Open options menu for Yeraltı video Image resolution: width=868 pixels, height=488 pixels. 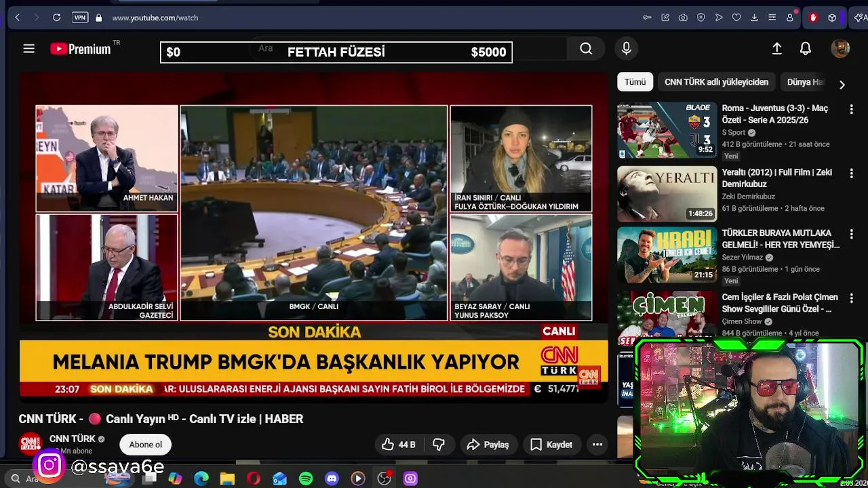(852, 174)
